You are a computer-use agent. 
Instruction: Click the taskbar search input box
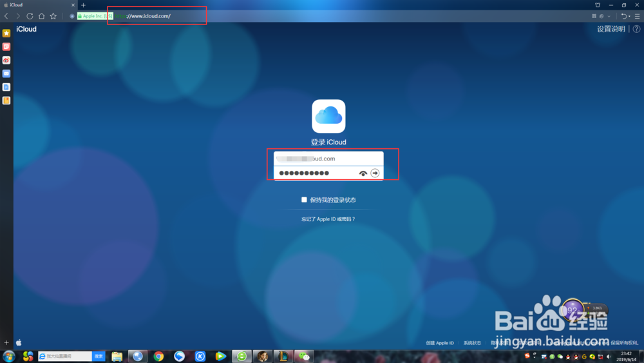pyautogui.click(x=66, y=356)
